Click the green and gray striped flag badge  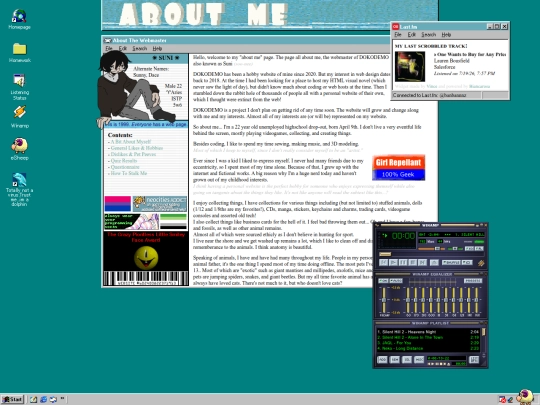174,221
